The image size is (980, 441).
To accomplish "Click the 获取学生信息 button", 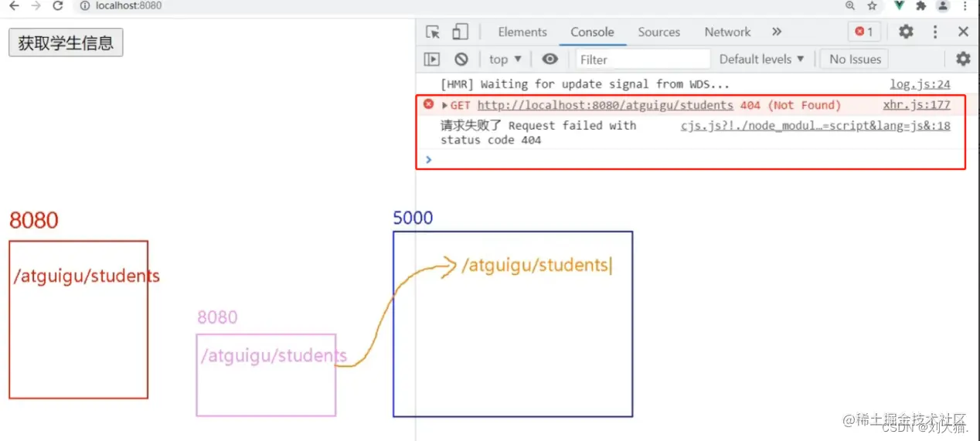I will 66,42.
